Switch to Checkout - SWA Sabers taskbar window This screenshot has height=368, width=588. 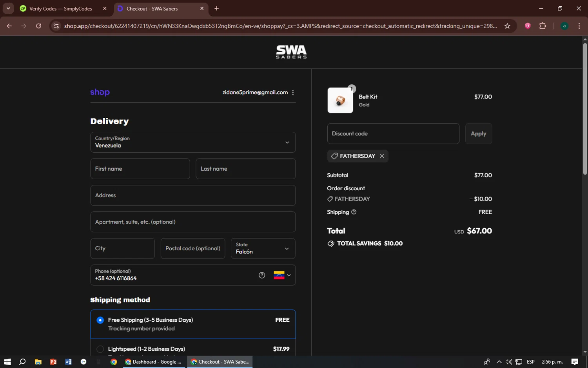(x=220, y=362)
